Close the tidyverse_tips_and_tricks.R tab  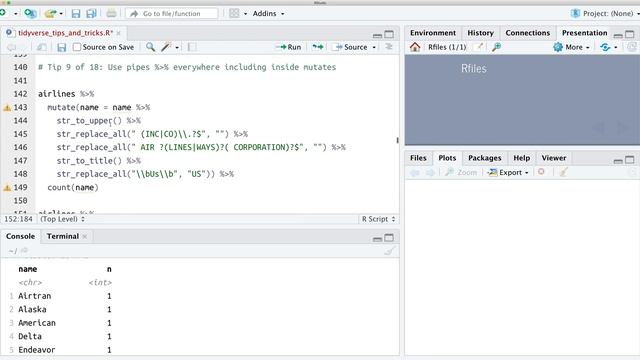(x=118, y=33)
